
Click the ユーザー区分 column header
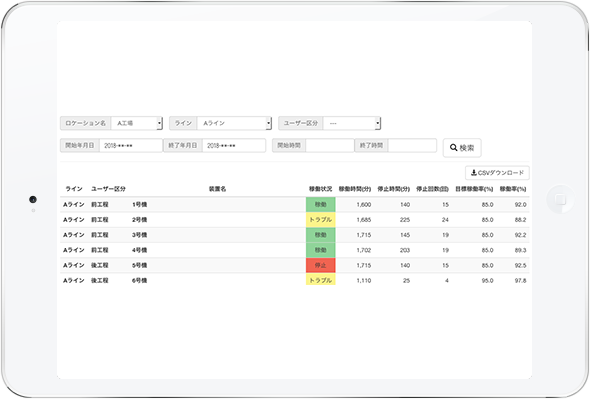pyautogui.click(x=108, y=189)
